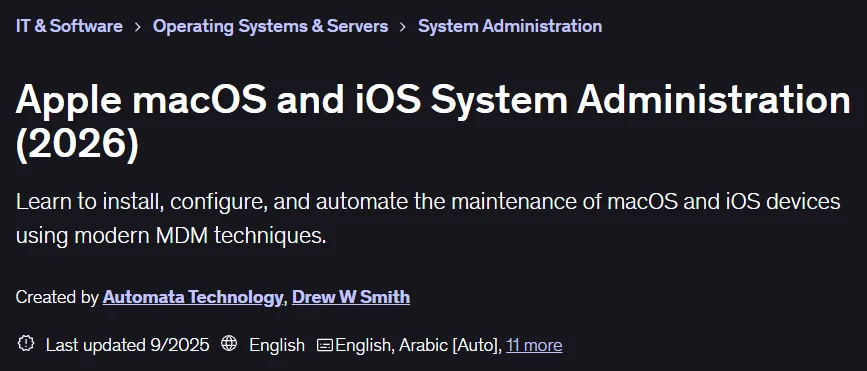Show the 11 more caption languages
This screenshot has height=371, width=867.
tap(534, 345)
